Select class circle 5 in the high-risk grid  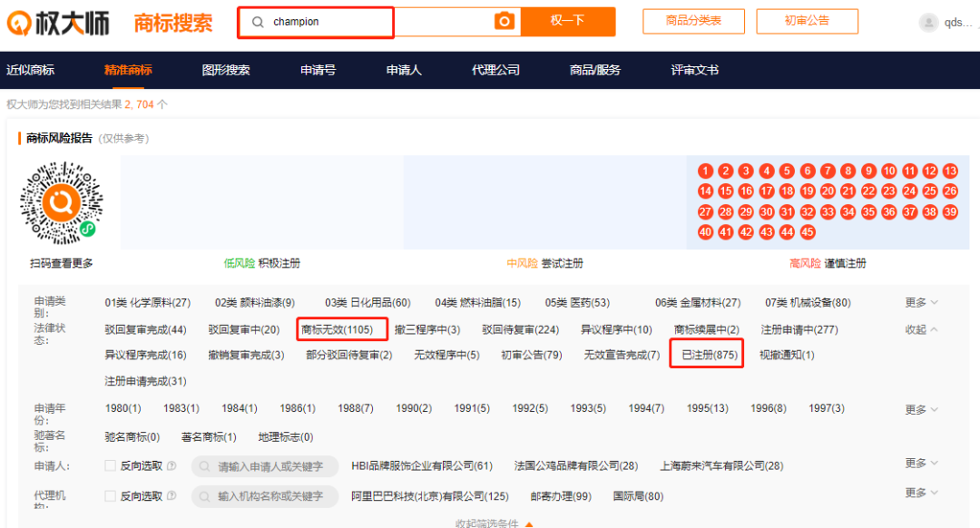(787, 171)
